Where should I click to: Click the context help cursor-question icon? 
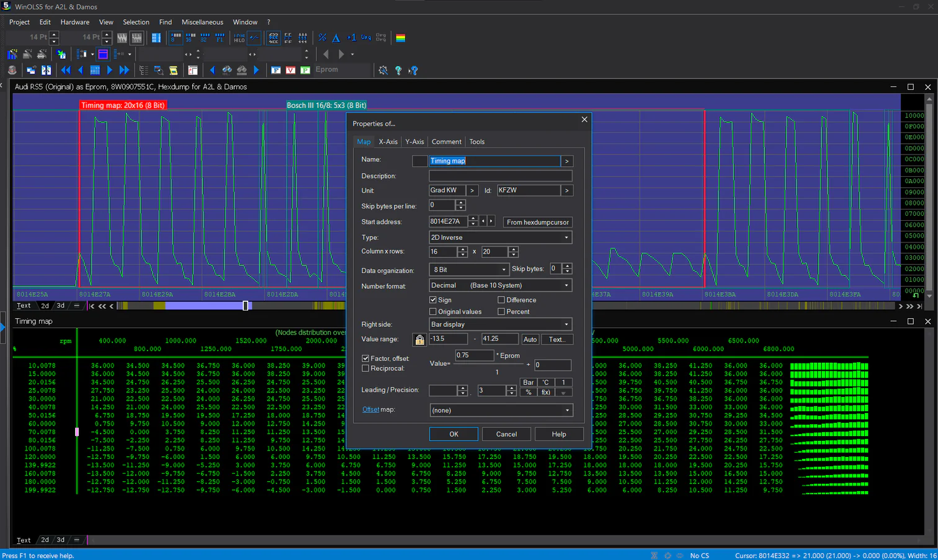413,70
